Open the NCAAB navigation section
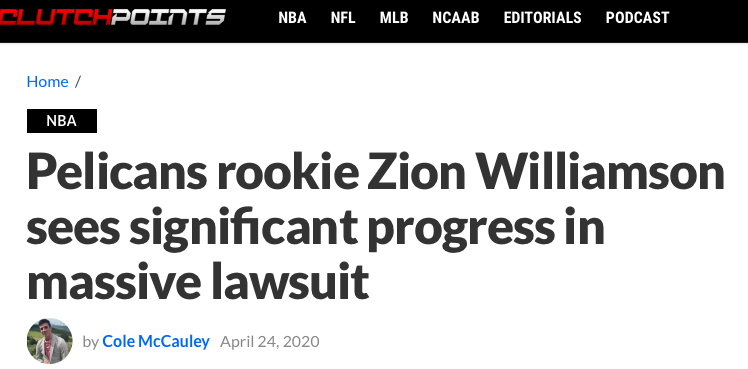Viewport: 748px width, 369px height. 456,18
